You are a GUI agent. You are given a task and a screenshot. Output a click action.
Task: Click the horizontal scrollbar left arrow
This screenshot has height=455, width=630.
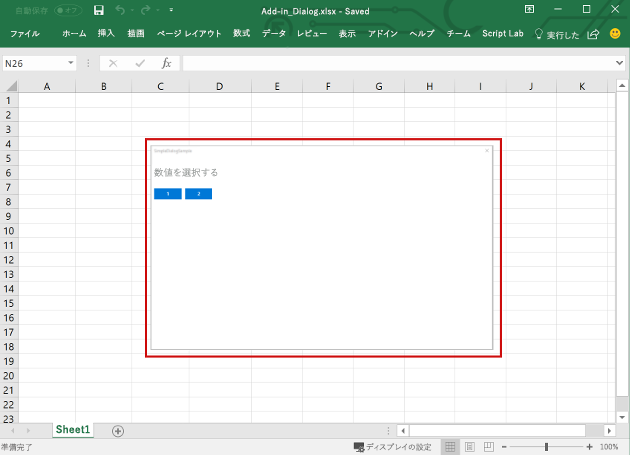pos(403,431)
